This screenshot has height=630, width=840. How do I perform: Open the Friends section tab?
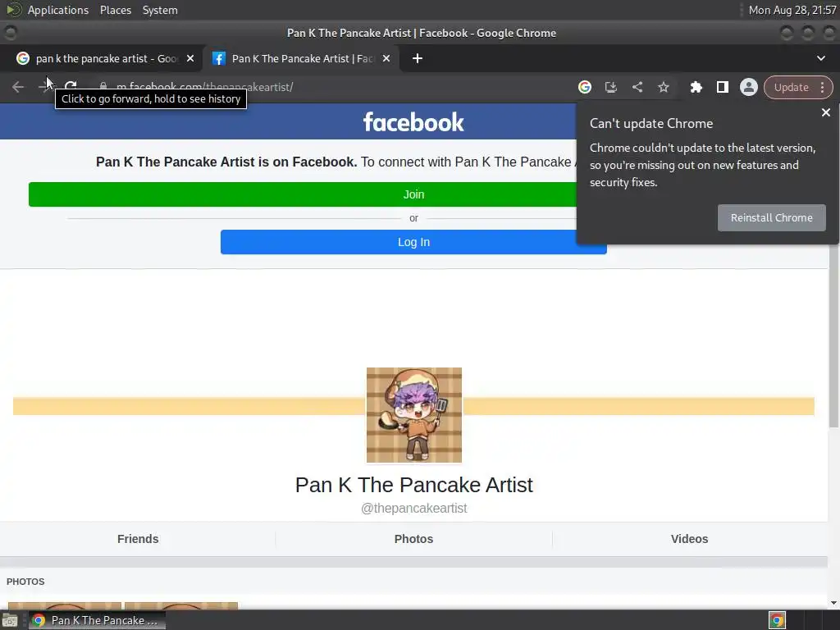(138, 539)
